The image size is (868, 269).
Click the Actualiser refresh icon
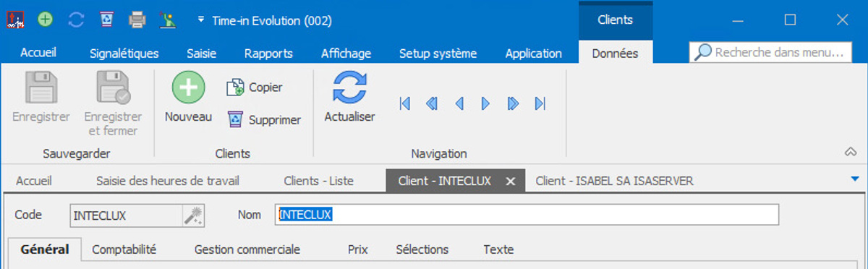pyautogui.click(x=349, y=87)
